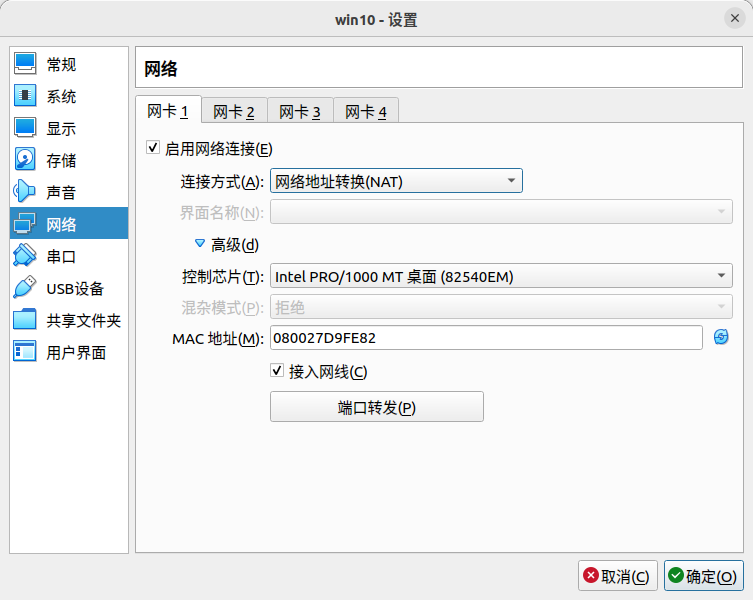Select the 系统 (System) chip icon
The width and height of the screenshot is (753, 600).
pyautogui.click(x=25, y=97)
